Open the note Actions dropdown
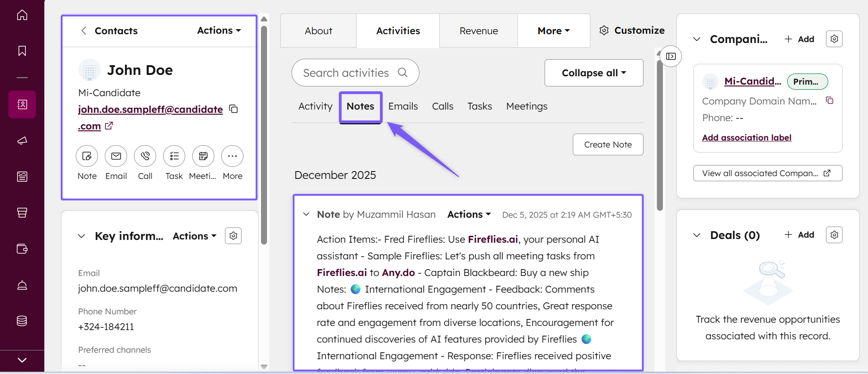Viewport: 868px width, 374px height. coord(469,215)
